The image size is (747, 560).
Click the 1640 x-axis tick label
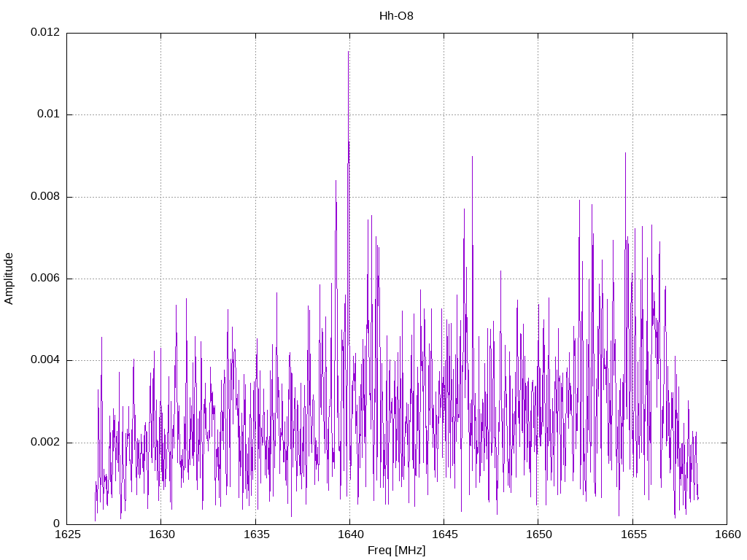[x=350, y=534]
